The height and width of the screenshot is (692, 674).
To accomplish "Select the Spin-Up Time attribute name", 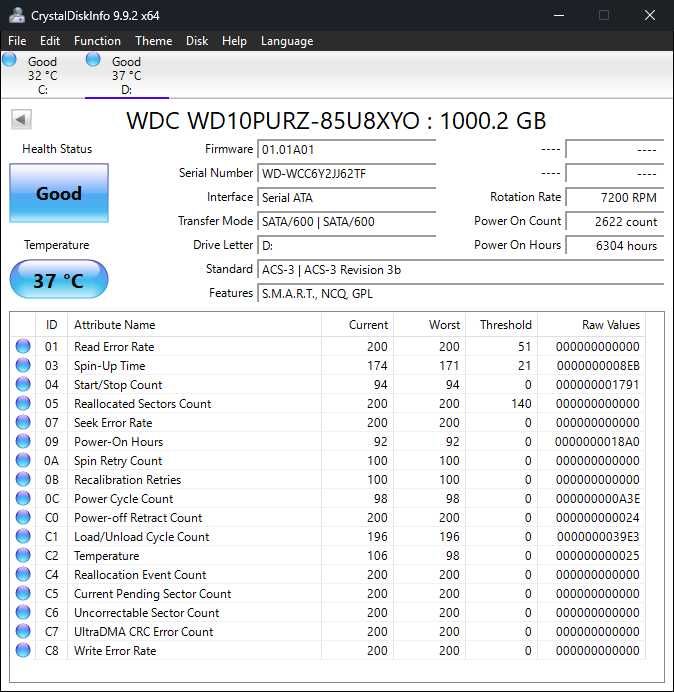I will [109, 365].
